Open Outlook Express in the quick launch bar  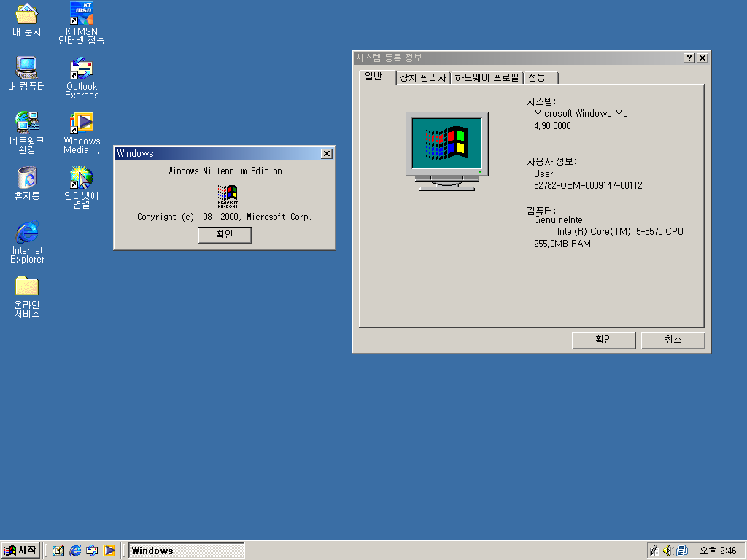coord(92,551)
